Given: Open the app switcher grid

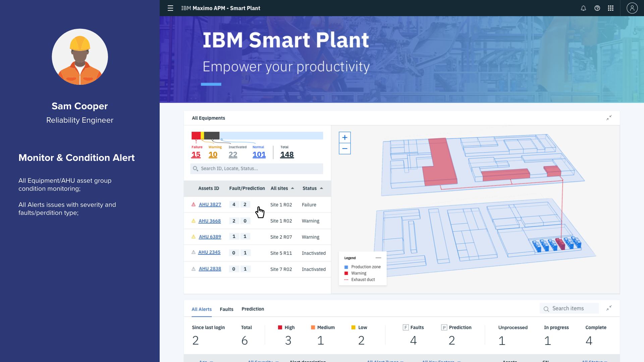Looking at the screenshot, I should pos(611,8).
